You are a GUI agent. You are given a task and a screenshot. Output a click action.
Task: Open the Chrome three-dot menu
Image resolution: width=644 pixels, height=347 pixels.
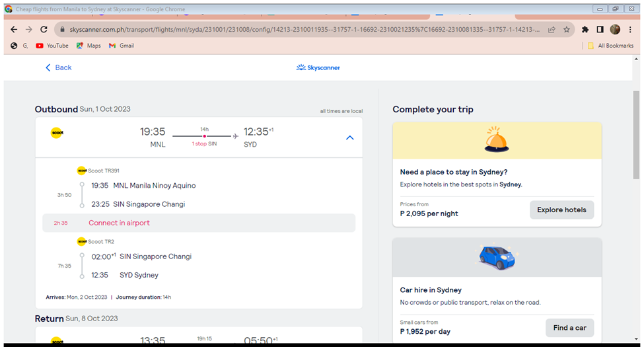pyautogui.click(x=630, y=30)
